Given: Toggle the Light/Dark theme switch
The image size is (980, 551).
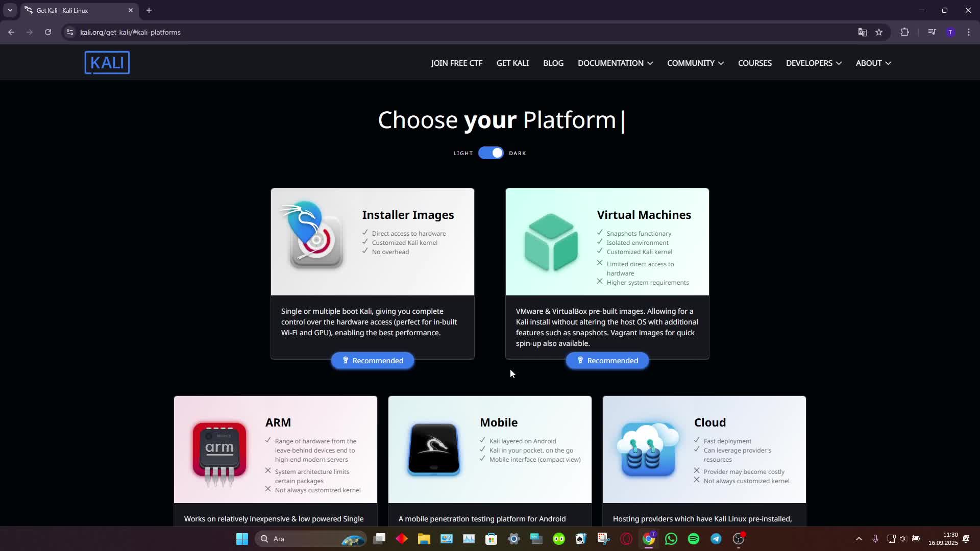Looking at the screenshot, I should 491,153.
